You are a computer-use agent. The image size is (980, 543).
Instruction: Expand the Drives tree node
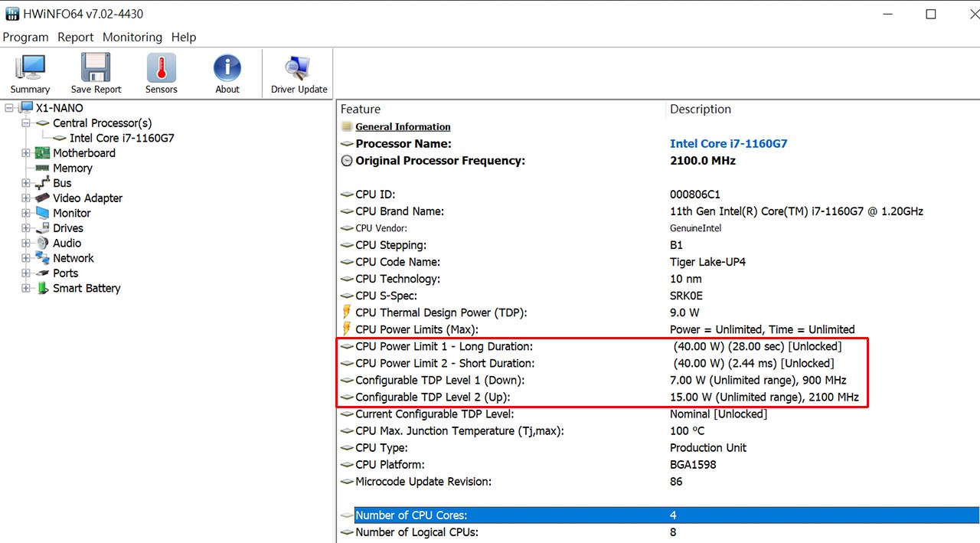(x=26, y=228)
